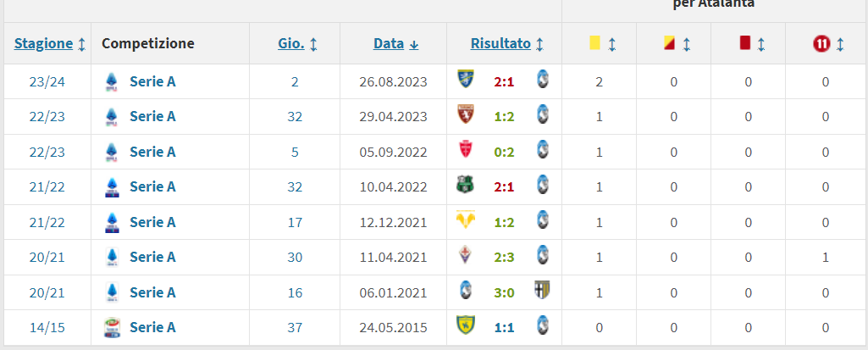Click the second yellow (yellow-red) card icon
The width and height of the screenshot is (868, 350).
click(x=668, y=42)
